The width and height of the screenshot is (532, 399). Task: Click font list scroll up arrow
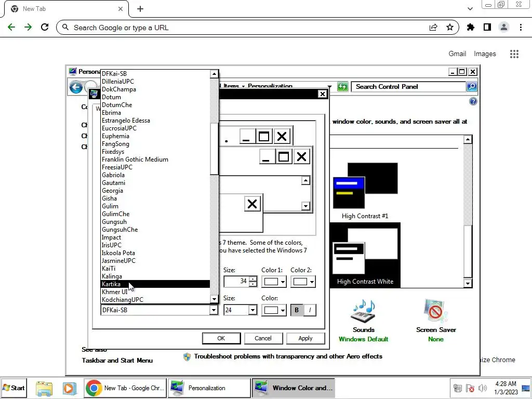click(x=214, y=74)
